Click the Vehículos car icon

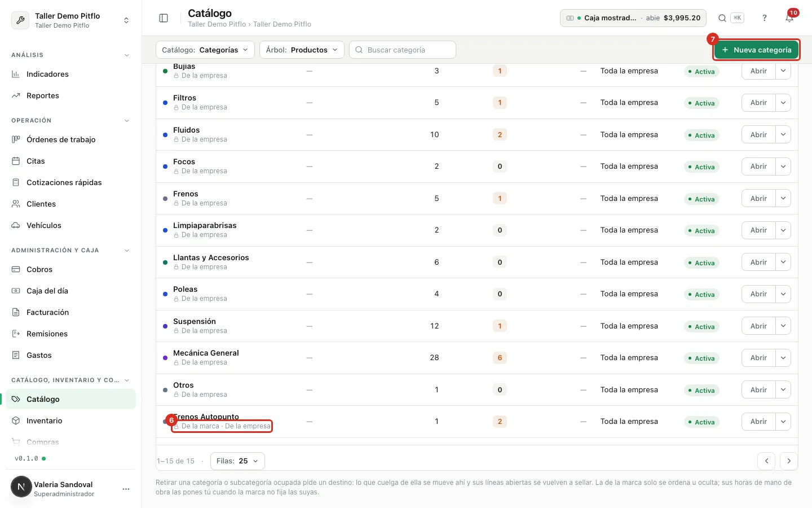tap(16, 225)
